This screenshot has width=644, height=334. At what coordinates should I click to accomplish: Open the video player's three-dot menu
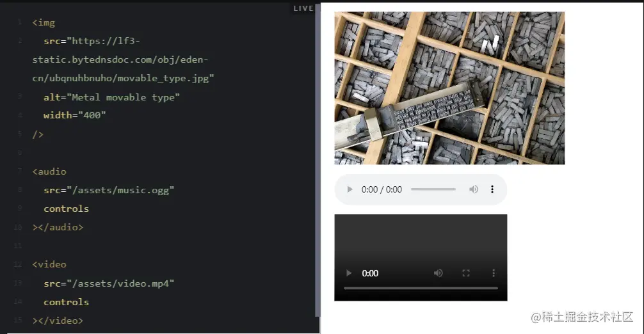tap(494, 273)
